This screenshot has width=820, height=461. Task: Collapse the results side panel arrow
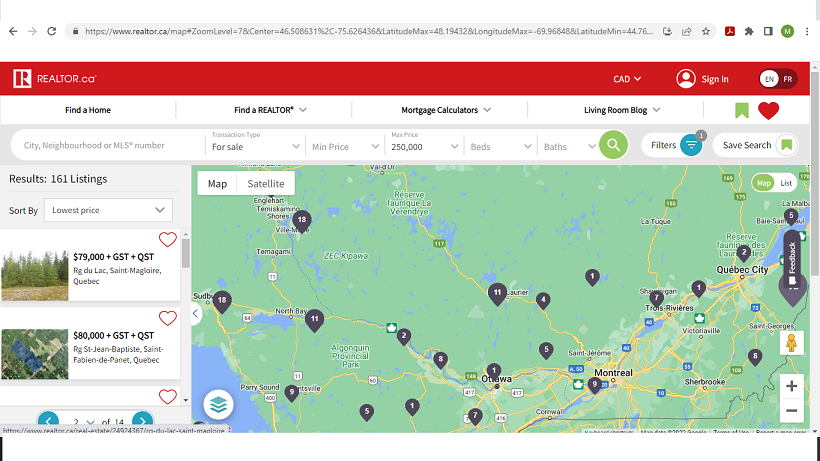click(x=196, y=314)
